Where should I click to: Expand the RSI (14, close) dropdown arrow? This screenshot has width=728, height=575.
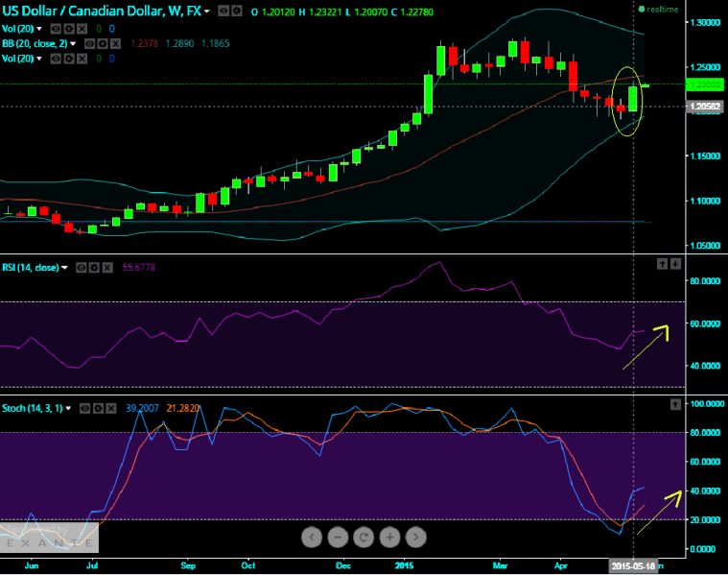pos(64,268)
